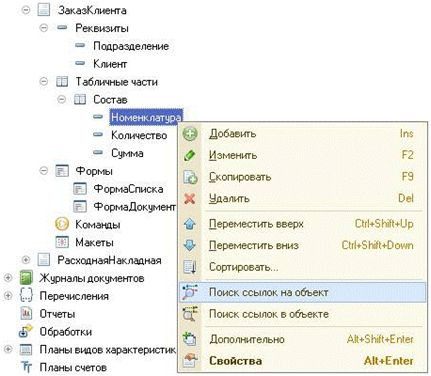Viewport: 431px width, 376px height.
Task: Click the Сортировать sort icon
Action: coord(190,267)
